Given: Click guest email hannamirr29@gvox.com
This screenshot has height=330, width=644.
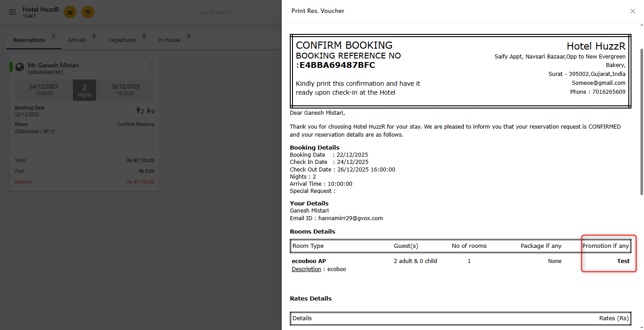Looking at the screenshot, I should pos(351,218).
